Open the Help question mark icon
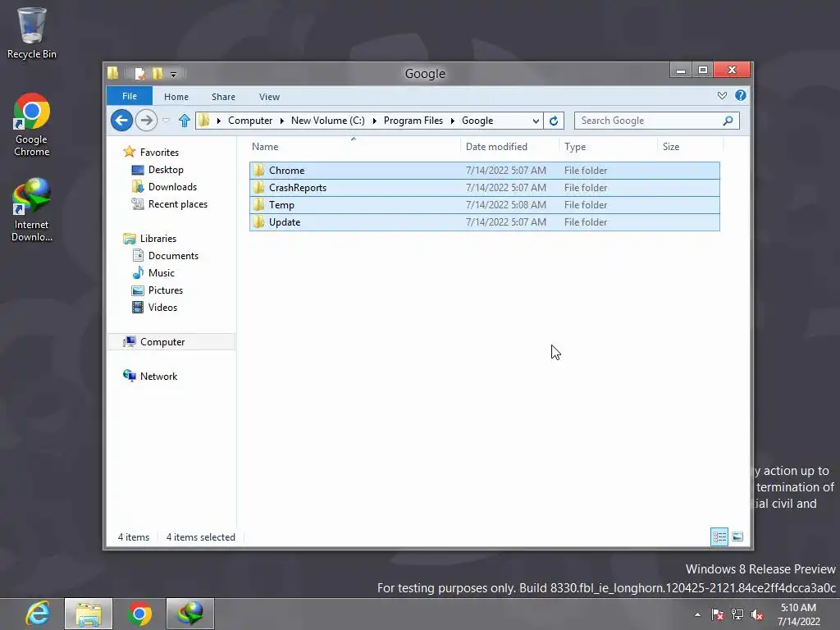The width and height of the screenshot is (840, 630). (741, 95)
